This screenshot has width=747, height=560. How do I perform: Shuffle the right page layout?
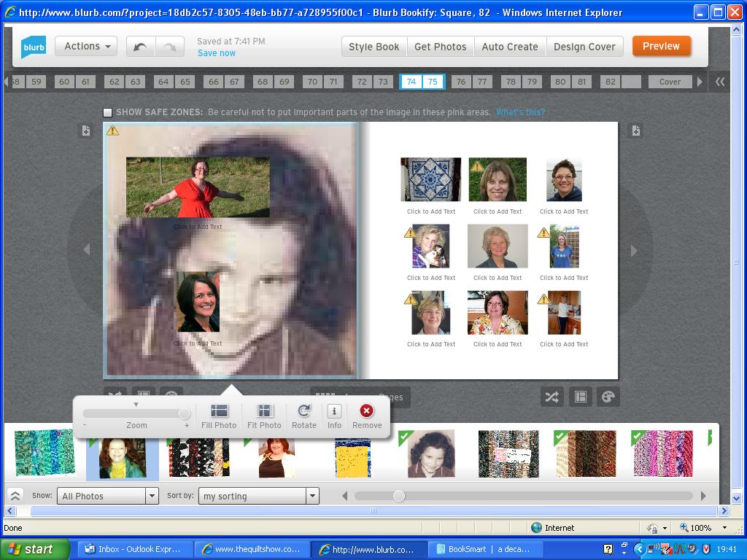coord(551,397)
